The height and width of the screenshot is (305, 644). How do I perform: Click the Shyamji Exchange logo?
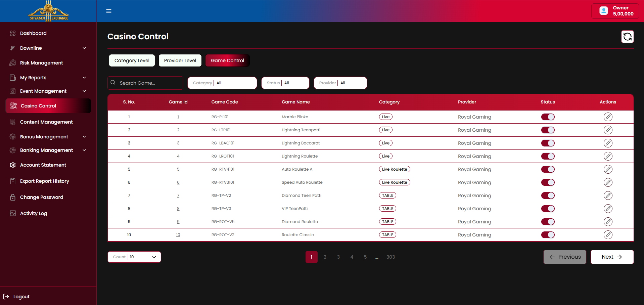pyautogui.click(x=48, y=11)
